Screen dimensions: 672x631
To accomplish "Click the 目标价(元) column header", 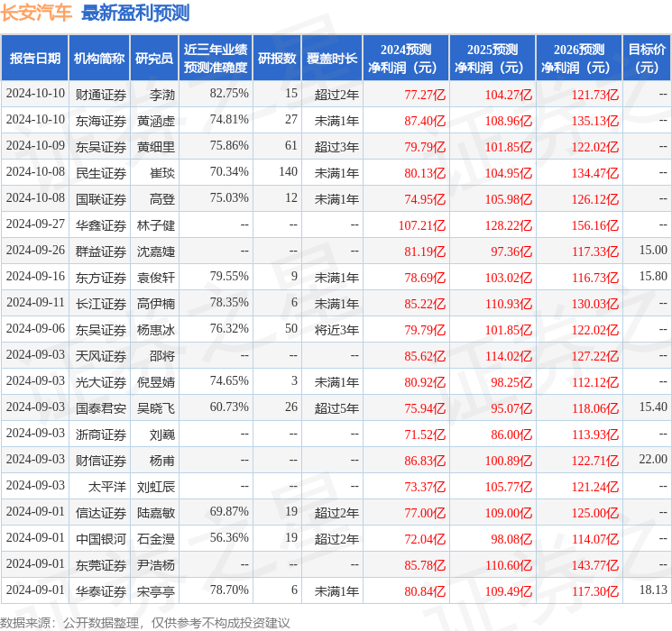I will 647,59.
